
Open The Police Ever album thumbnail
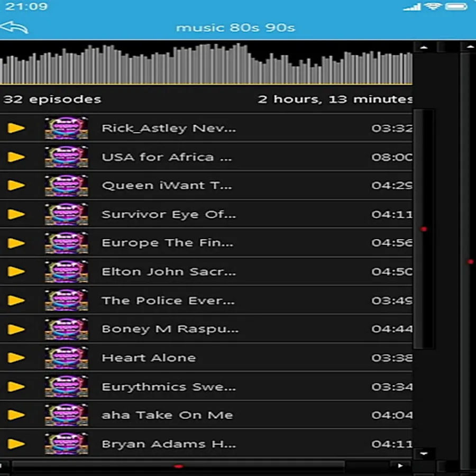67,300
